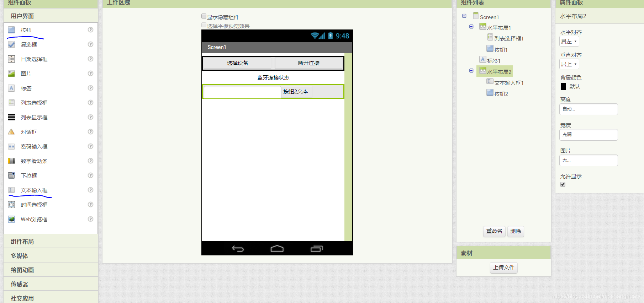
Task: Choose the 标签 label component icon
Action: tap(11, 88)
